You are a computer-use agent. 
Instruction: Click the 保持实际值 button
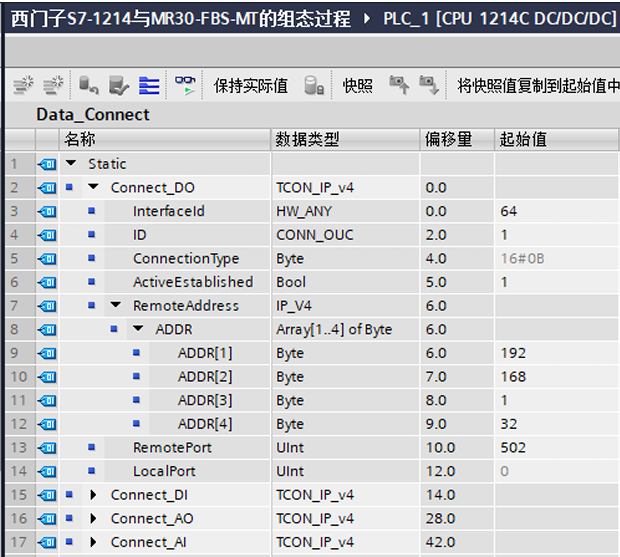(x=251, y=85)
